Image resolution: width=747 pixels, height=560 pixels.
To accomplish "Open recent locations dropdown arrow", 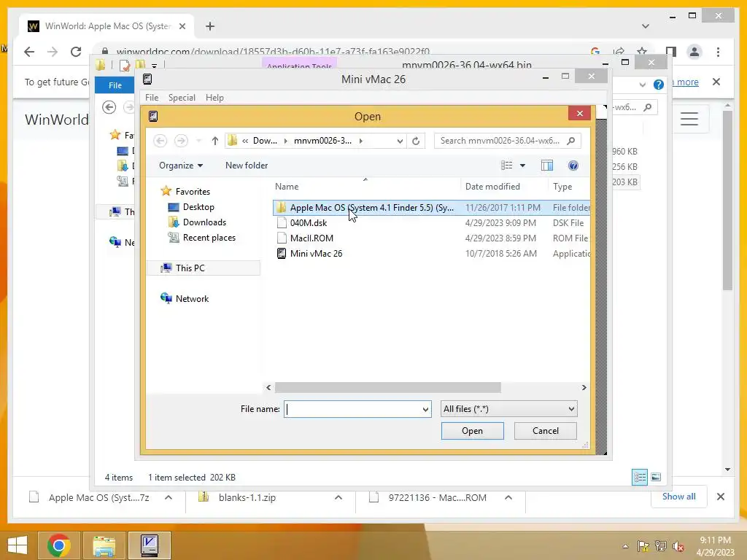I will 199,141.
